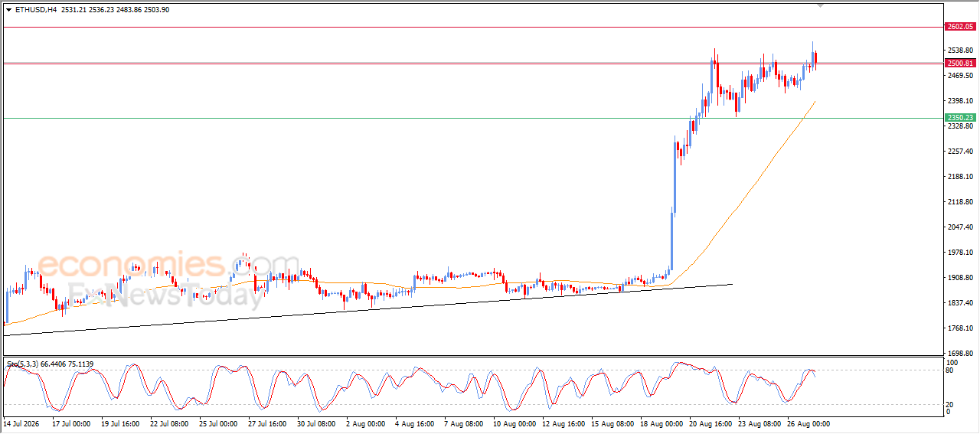
Task: Select the red horizontal line at 2602.05
Action: click(x=472, y=28)
